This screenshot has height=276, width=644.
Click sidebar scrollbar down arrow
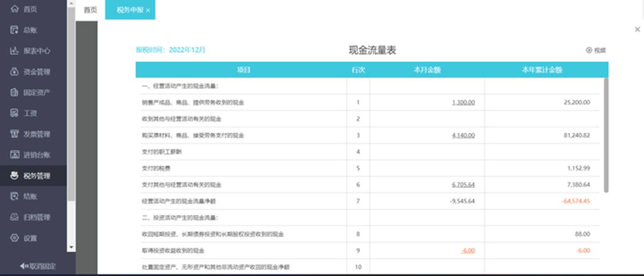(71, 247)
